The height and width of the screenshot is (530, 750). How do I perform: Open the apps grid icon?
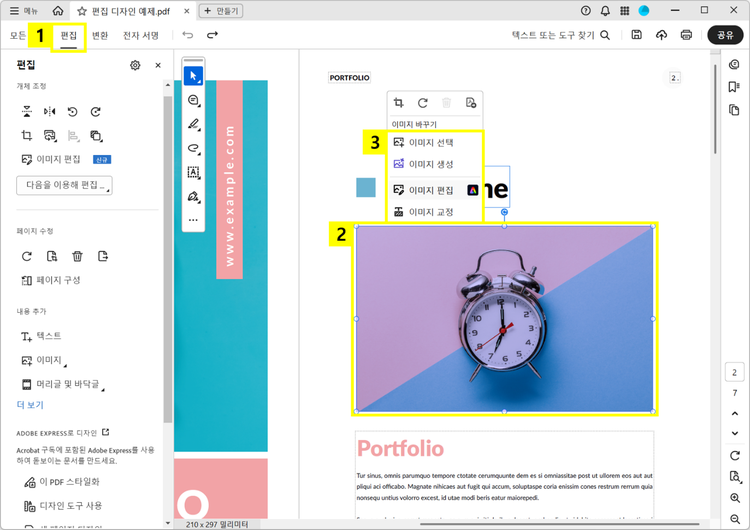pos(625,11)
